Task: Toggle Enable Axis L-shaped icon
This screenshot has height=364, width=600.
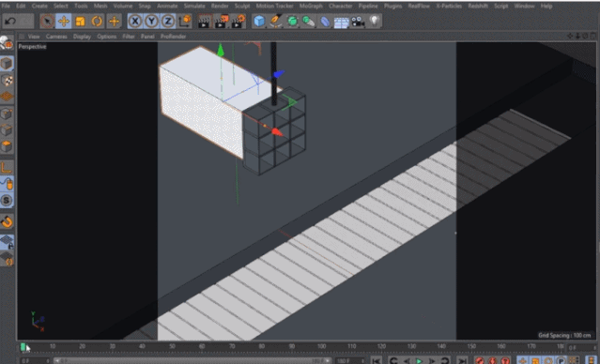Action: 7,168
